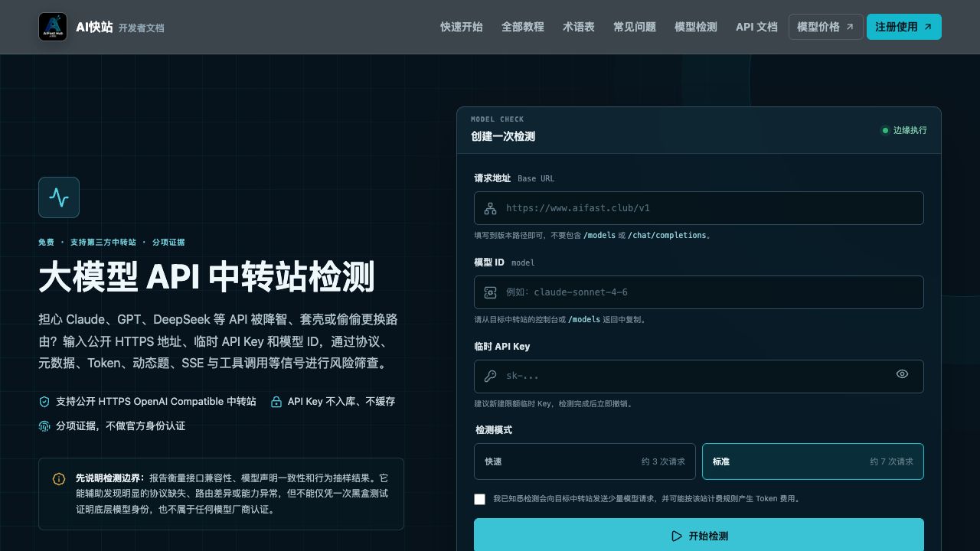Click the 约 3 次请求 text

(x=664, y=461)
